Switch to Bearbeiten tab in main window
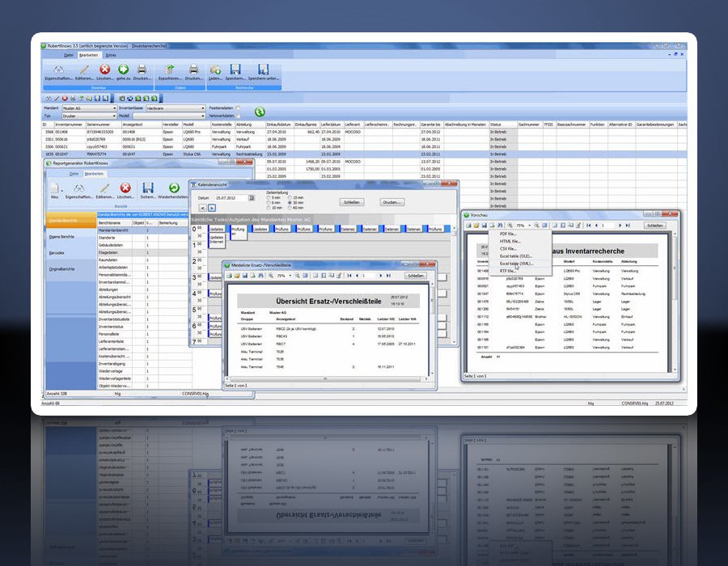Viewport: 728px width, 566px height. [x=88, y=55]
